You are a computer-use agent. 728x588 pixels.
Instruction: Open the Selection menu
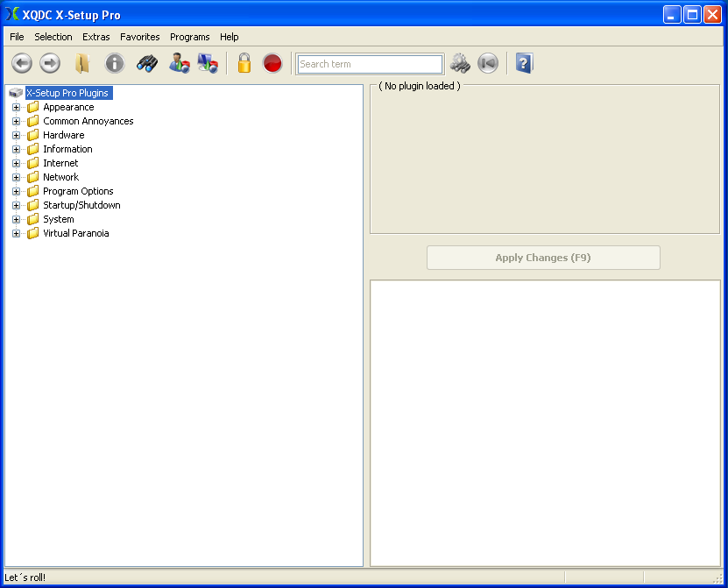pos(53,37)
